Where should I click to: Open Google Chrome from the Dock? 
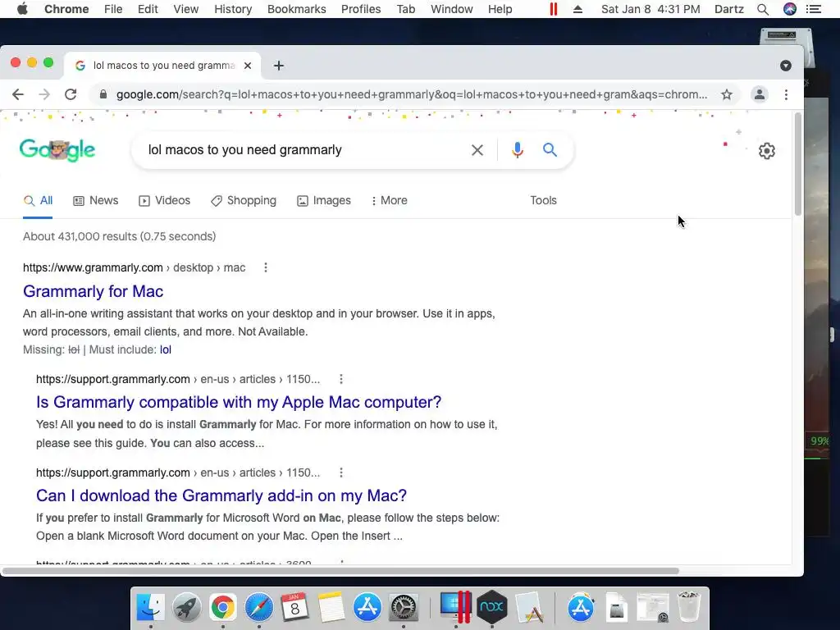223,607
